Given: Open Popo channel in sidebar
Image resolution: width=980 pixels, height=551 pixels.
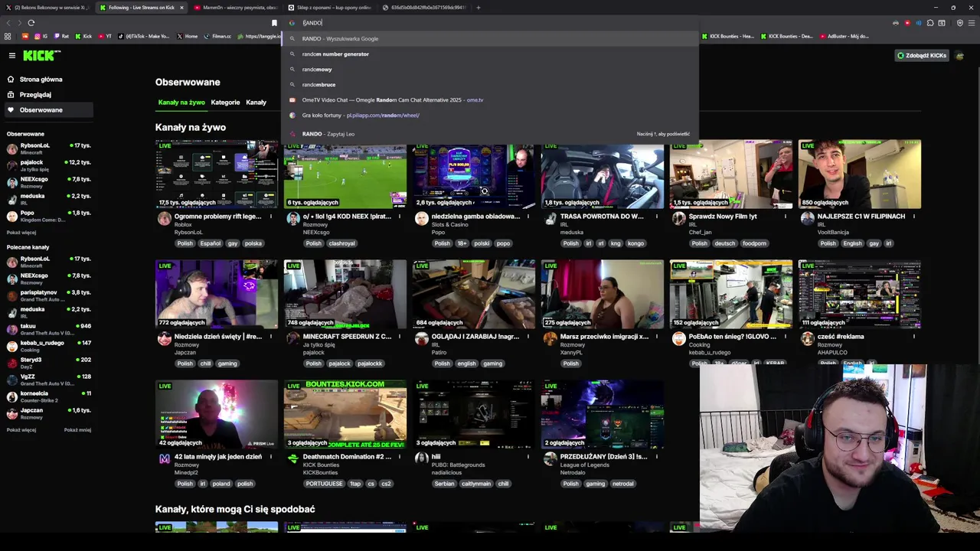Looking at the screenshot, I should coord(47,216).
